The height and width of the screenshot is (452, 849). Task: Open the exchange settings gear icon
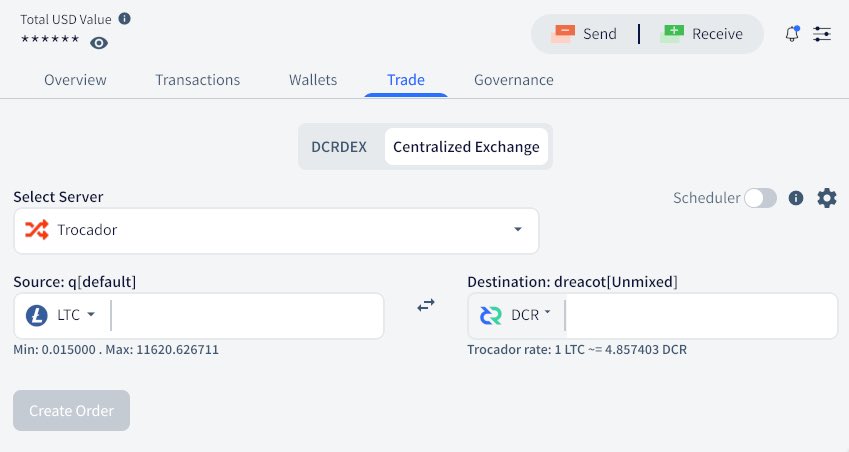pos(827,198)
